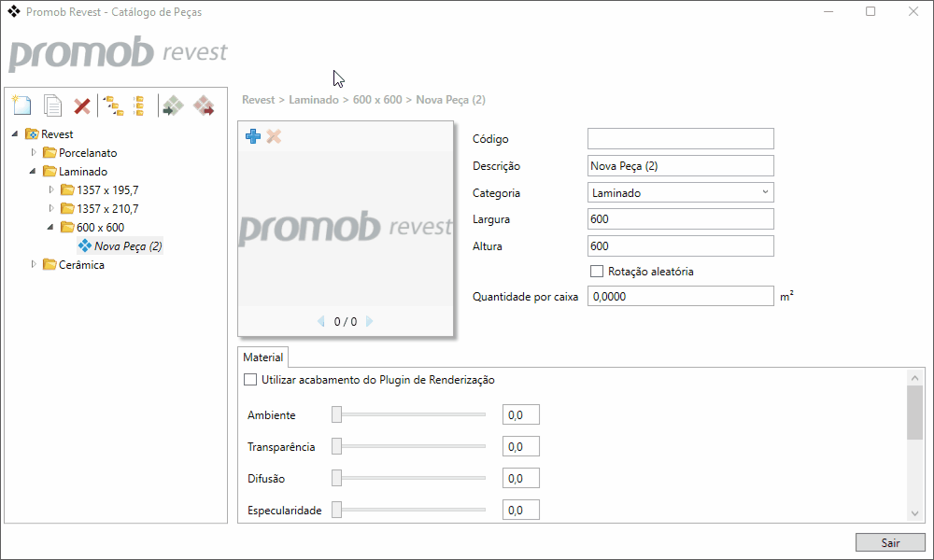Toggle Utilizar acabamento do Plugin de Renderização
Screen dimensions: 934x560
[x=250, y=380]
